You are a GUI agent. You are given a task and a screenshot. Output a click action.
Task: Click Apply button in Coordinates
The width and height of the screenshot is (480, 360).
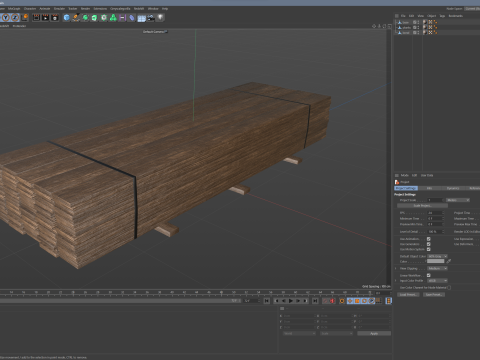click(x=374, y=333)
